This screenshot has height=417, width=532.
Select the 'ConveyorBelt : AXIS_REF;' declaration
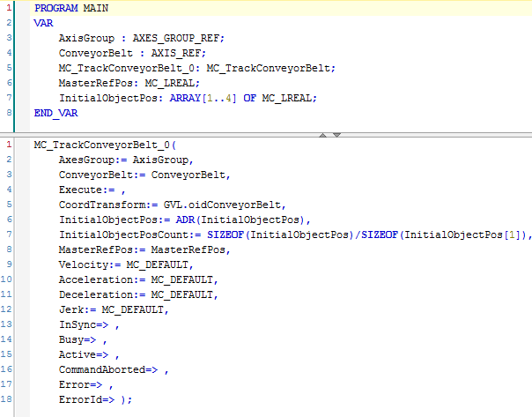click(132, 53)
